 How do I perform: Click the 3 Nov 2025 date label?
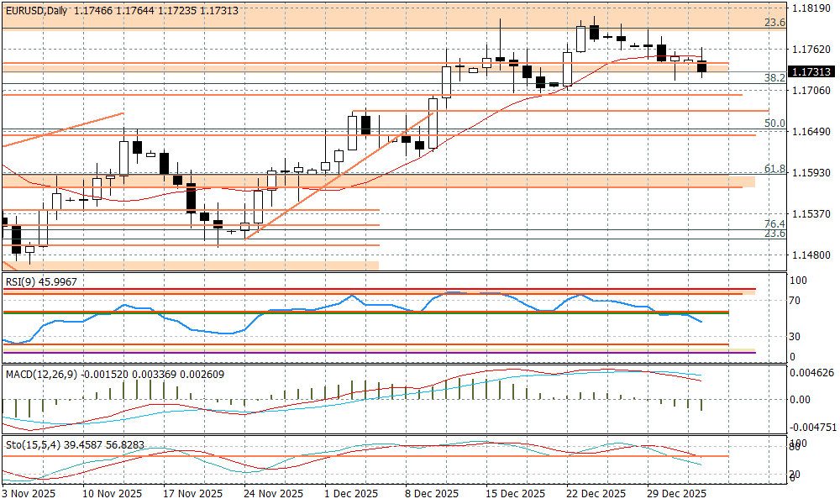click(29, 494)
